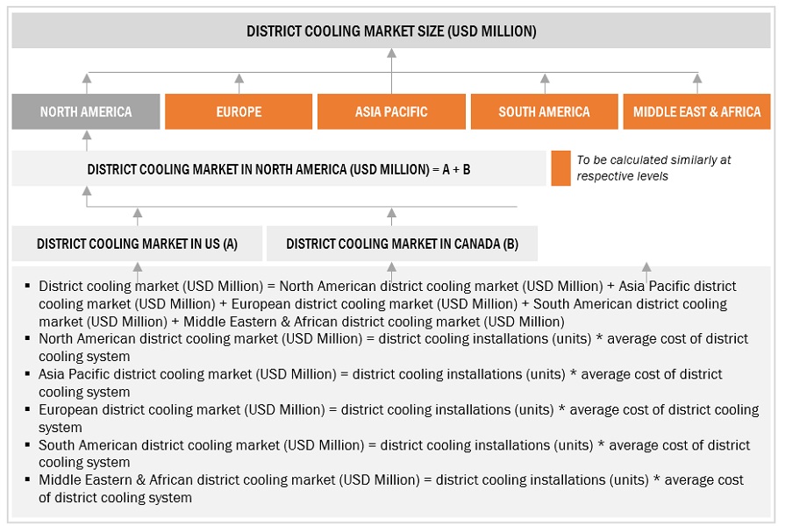
Task: Click the arrow pointing up into the title box
Action: click(391, 56)
